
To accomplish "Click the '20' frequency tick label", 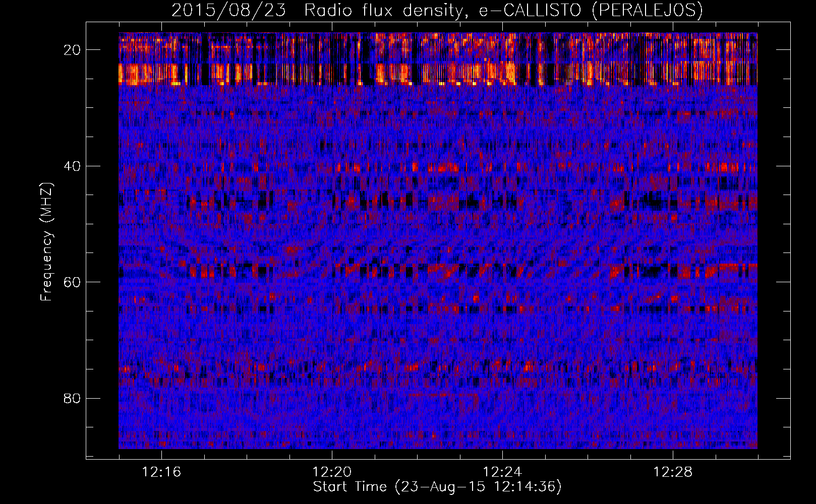I will [73, 50].
